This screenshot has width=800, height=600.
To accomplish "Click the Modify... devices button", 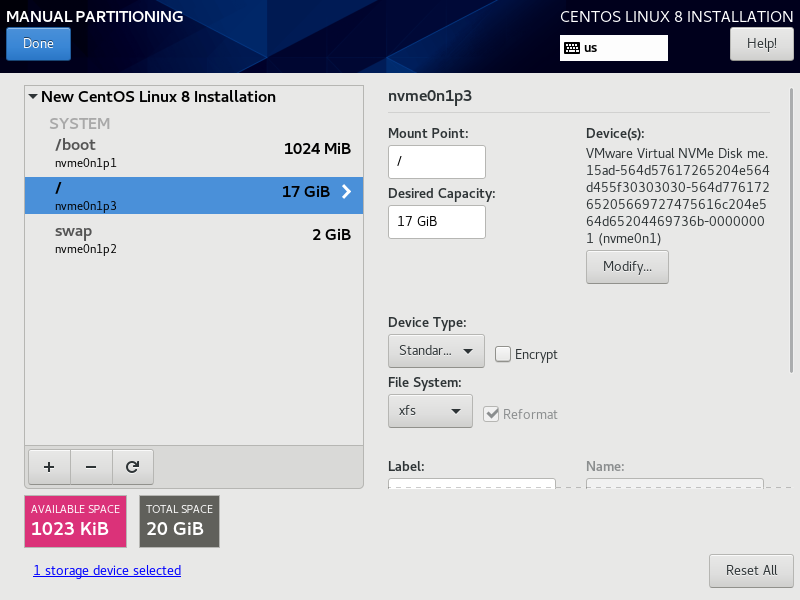I will click(627, 266).
